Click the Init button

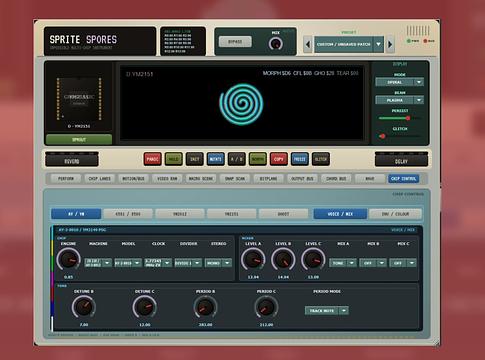[195, 159]
